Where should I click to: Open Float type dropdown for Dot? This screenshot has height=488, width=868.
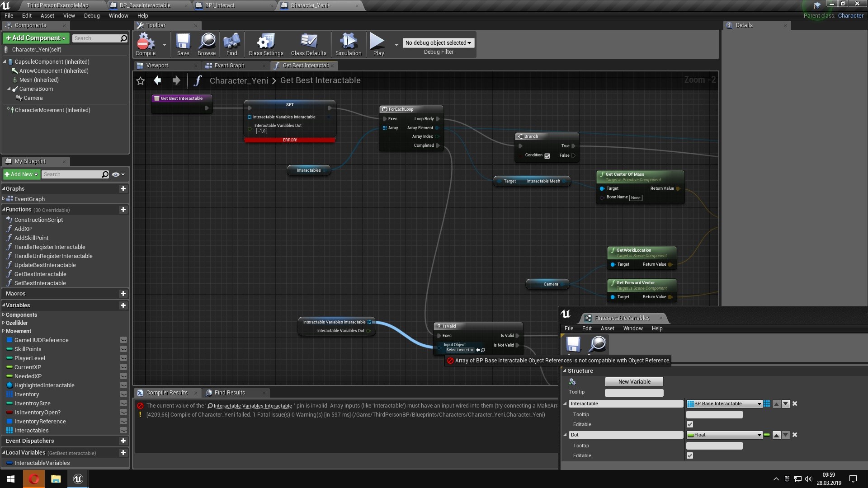724,435
